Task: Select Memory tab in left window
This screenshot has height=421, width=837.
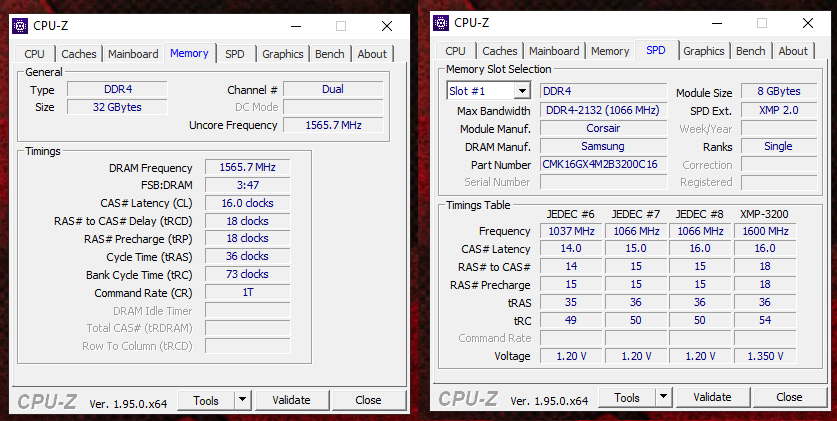Action: [189, 53]
